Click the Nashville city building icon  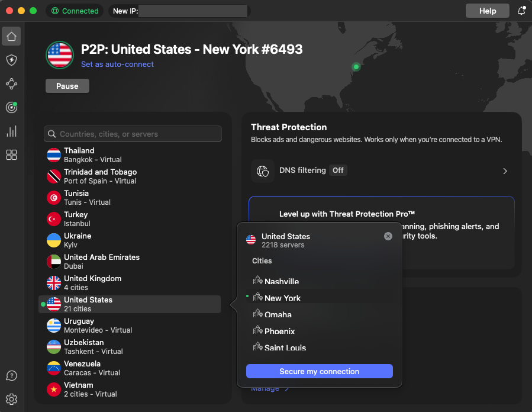click(x=258, y=281)
